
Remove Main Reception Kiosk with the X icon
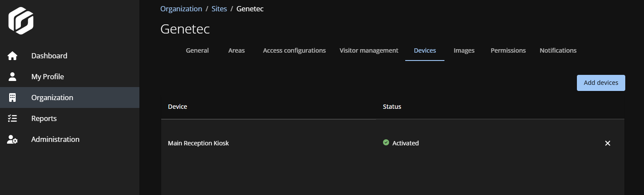click(x=607, y=143)
